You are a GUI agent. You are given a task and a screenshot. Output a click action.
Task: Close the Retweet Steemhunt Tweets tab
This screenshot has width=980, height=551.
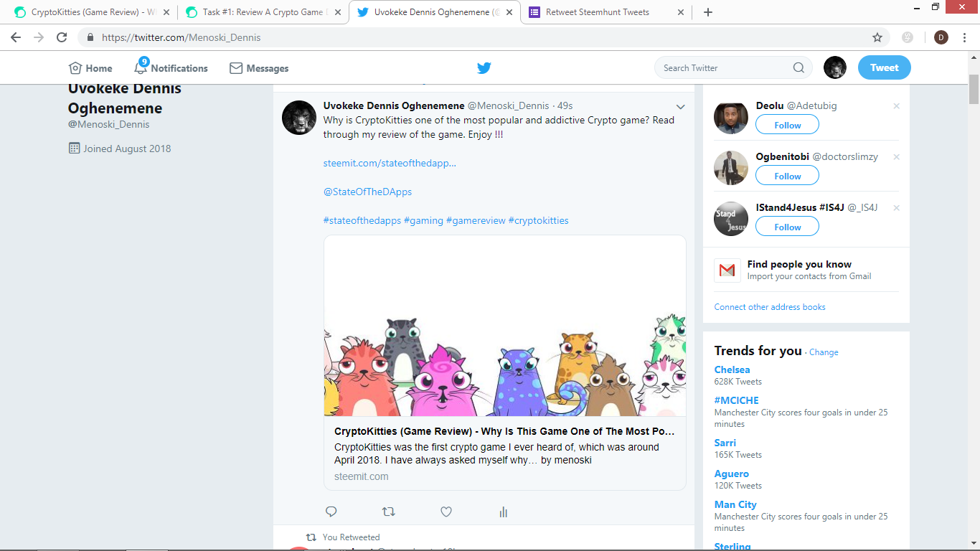coord(681,12)
